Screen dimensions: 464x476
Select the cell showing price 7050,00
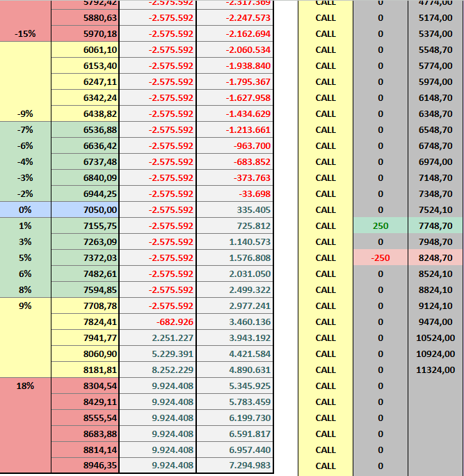(x=85, y=209)
